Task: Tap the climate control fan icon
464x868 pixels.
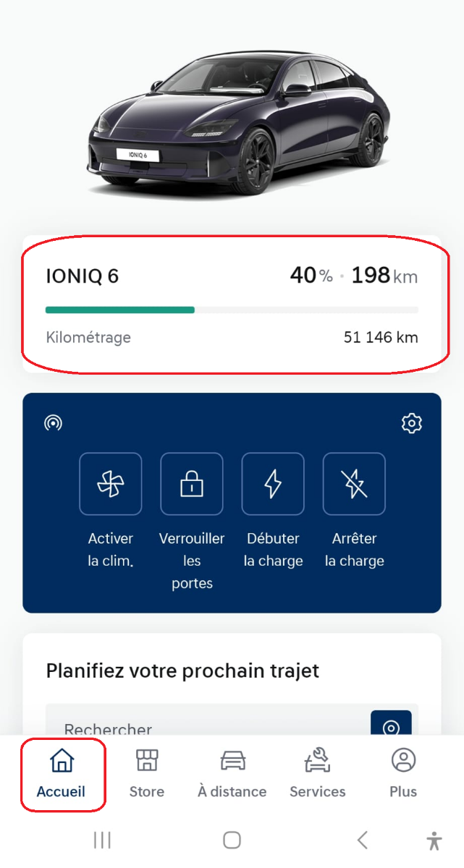Action: 110,484
